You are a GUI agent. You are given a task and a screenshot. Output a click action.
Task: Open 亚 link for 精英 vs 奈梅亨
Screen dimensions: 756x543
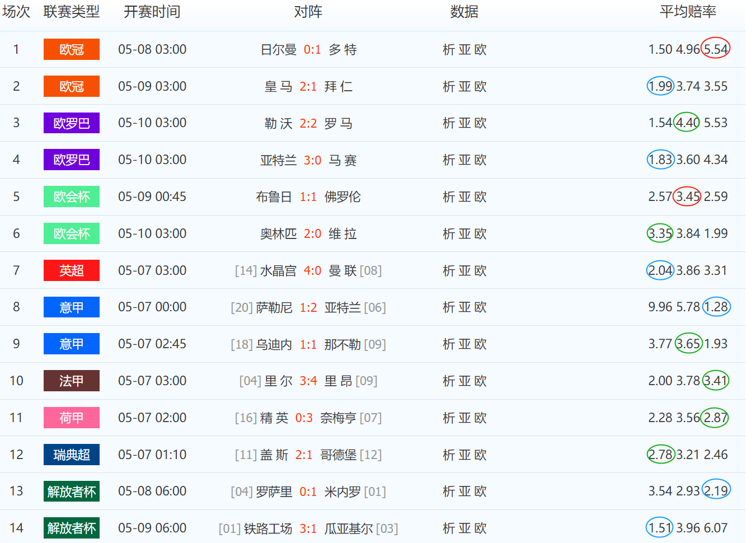[x=464, y=418]
